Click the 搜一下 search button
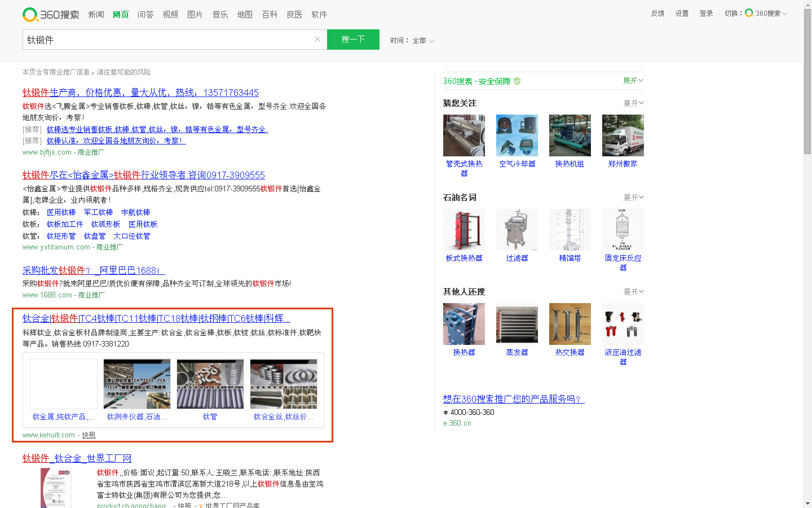This screenshot has width=812, height=508. tap(353, 40)
